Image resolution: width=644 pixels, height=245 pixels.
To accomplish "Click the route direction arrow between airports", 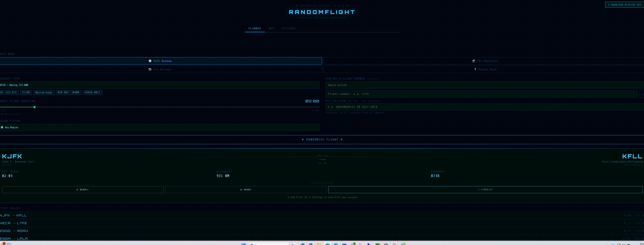I will click(322, 159).
